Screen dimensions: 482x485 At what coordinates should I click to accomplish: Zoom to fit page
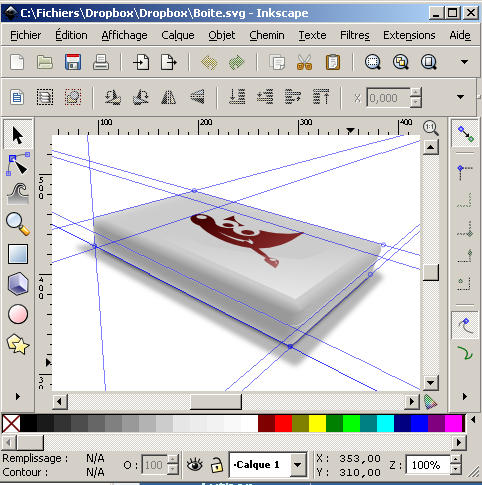(429, 62)
